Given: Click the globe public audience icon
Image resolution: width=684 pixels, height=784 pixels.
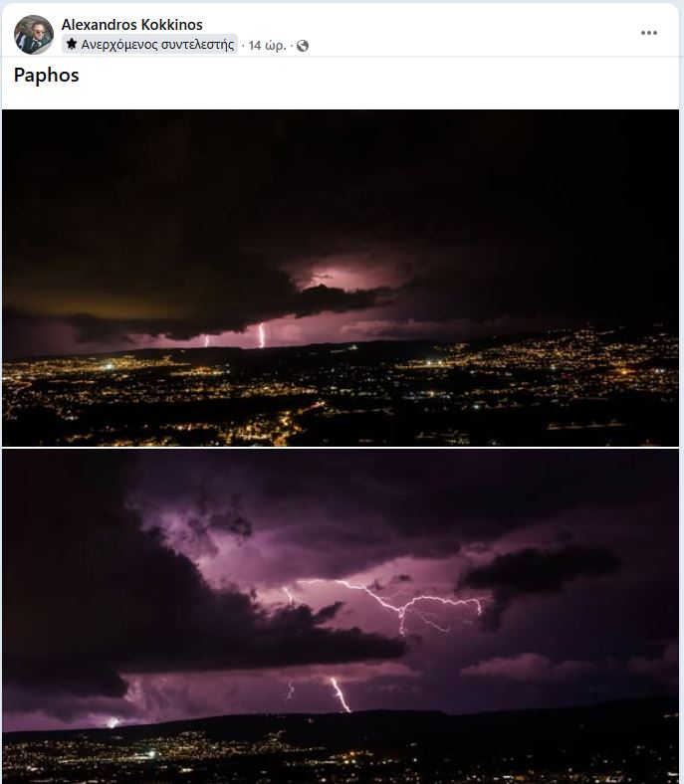Looking at the screenshot, I should pyautogui.click(x=303, y=46).
